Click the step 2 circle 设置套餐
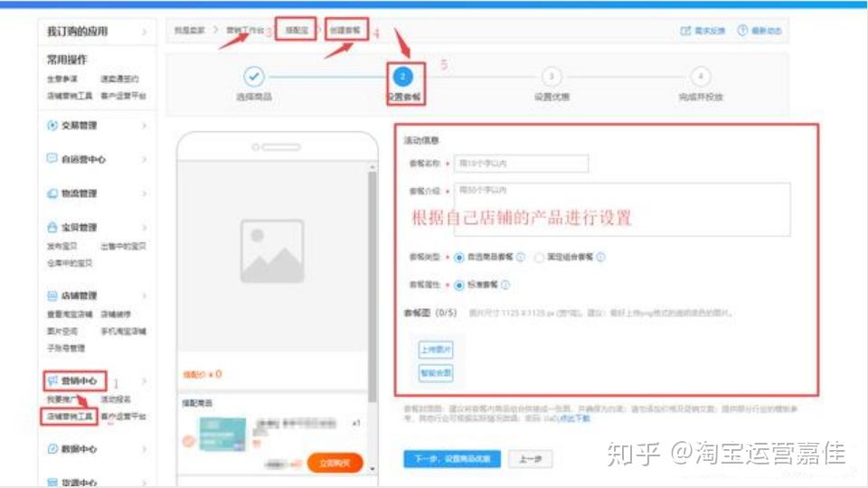The width and height of the screenshot is (868, 488). 403,76
